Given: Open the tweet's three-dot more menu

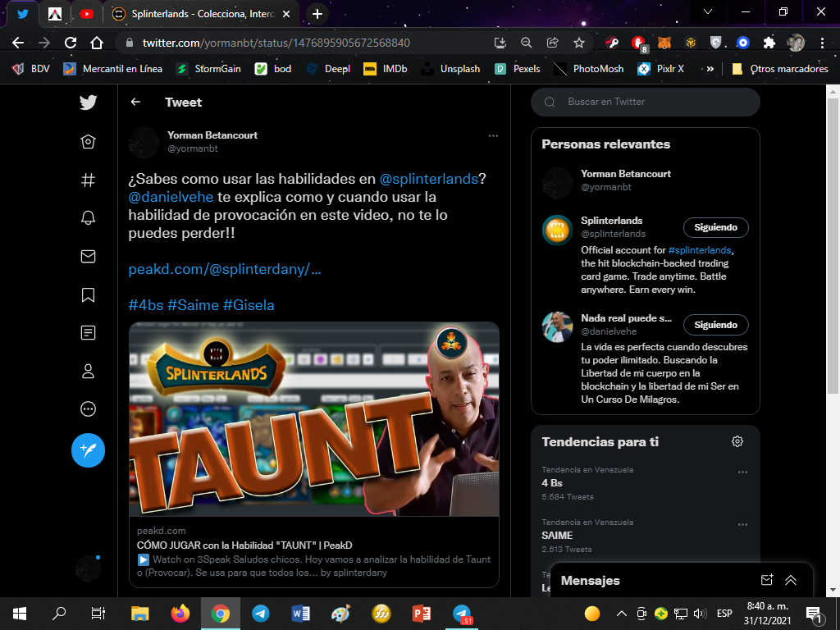Looking at the screenshot, I should tap(493, 135).
